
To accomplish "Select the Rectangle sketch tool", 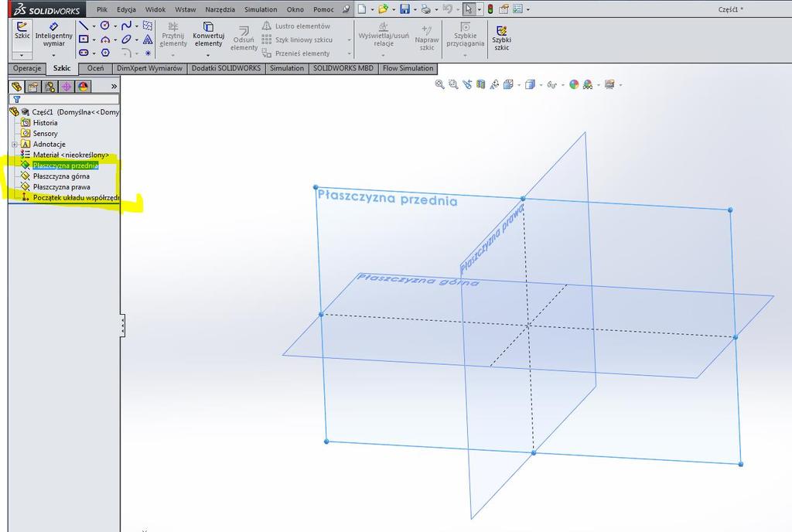I will (84, 39).
